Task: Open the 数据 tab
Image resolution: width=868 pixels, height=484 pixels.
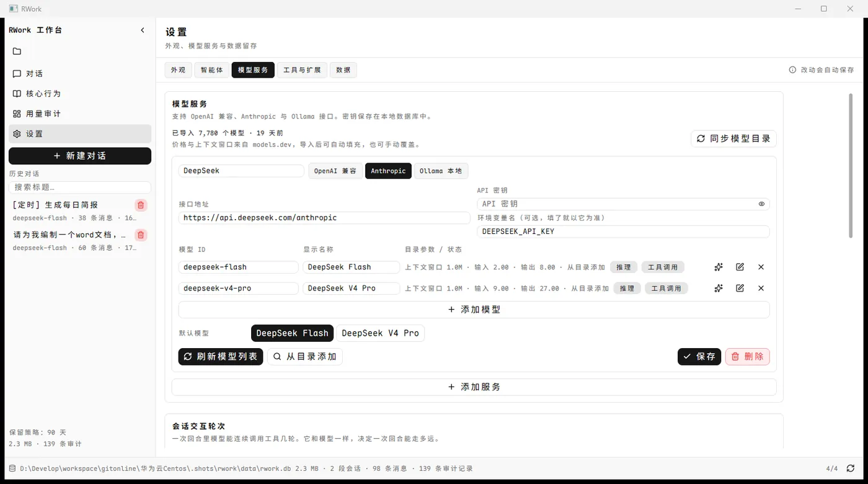Action: coord(343,70)
